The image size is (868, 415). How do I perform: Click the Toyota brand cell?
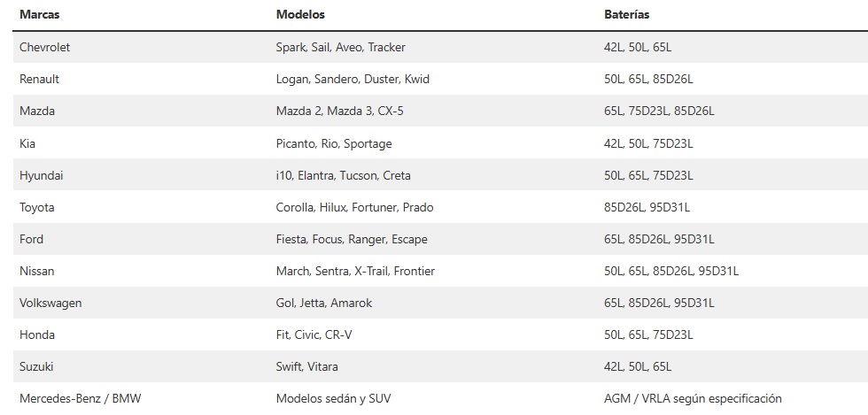[x=36, y=207]
